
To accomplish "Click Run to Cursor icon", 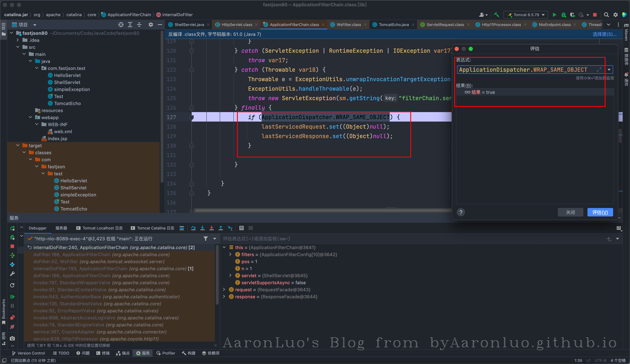I will [230, 228].
